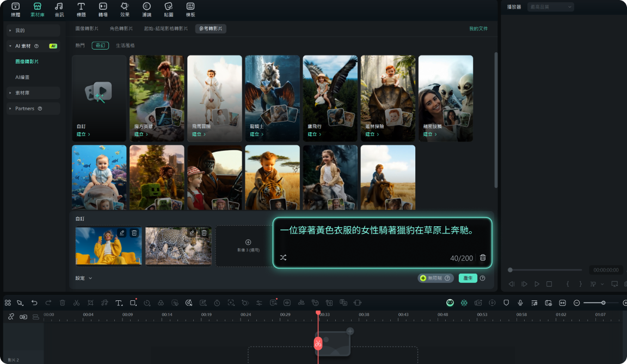Delete the leopard reference image
This screenshot has height=364, width=627.
204,232
